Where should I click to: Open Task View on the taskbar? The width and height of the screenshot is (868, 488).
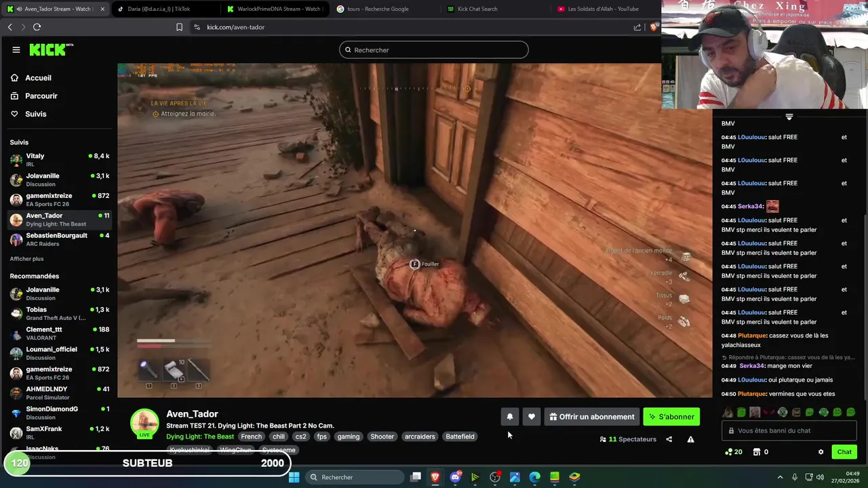[416, 477]
